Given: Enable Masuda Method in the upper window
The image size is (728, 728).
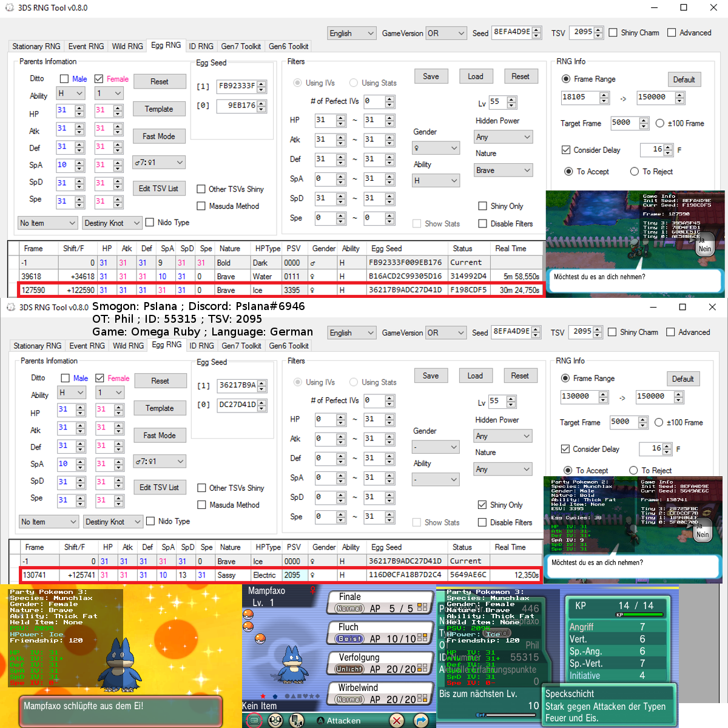Looking at the screenshot, I should point(201,206).
